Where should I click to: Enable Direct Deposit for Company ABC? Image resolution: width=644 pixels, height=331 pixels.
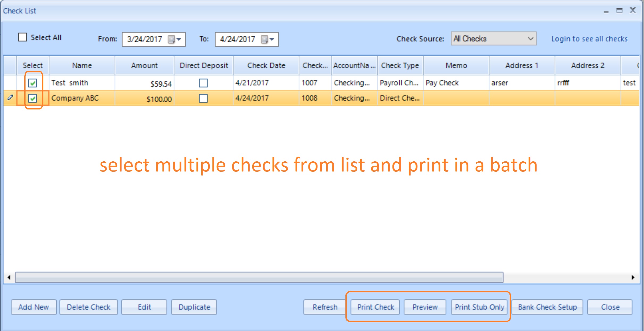tap(203, 98)
